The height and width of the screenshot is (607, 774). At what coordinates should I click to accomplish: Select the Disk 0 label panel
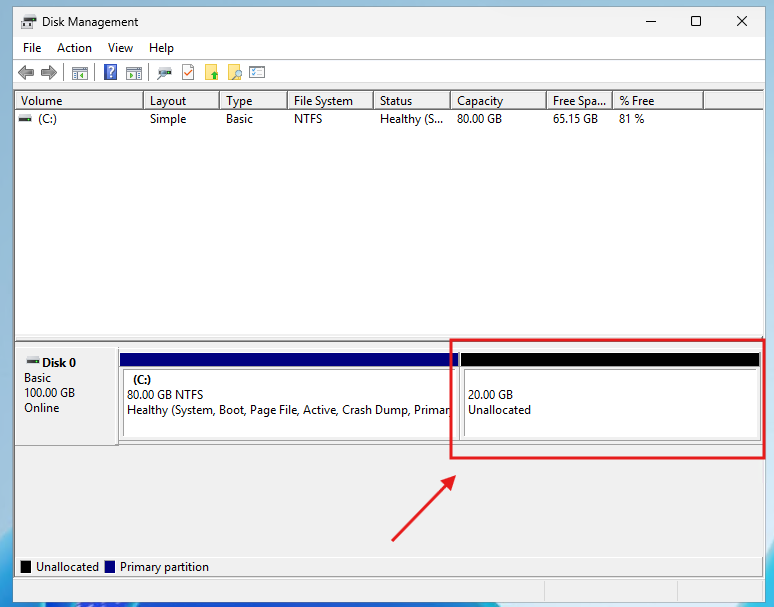65,392
